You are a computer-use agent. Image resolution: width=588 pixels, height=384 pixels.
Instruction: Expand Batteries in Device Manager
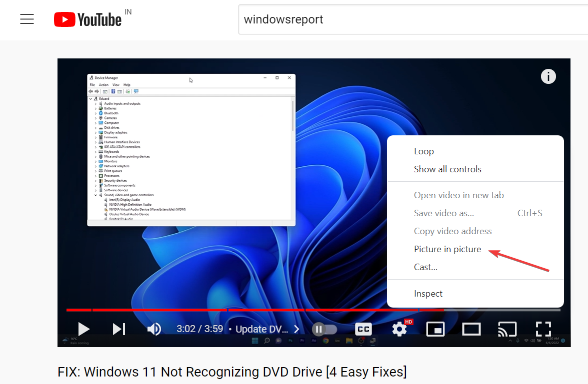[x=95, y=108]
